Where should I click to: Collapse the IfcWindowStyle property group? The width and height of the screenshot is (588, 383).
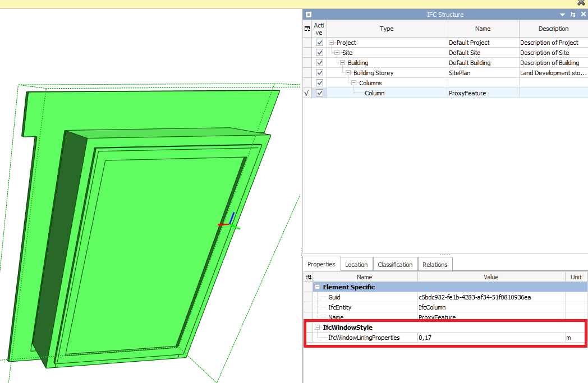(317, 327)
